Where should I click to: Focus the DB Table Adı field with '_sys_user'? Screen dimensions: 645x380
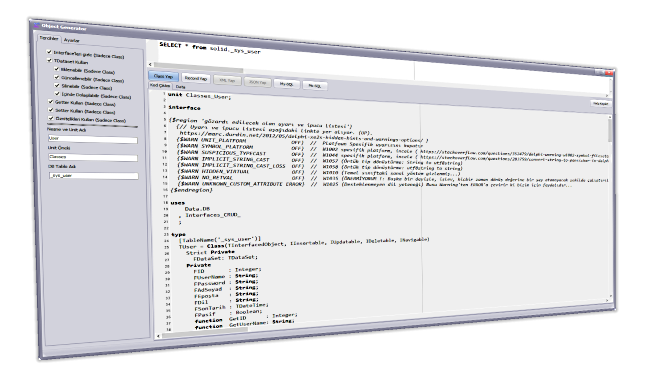[x=93, y=176]
